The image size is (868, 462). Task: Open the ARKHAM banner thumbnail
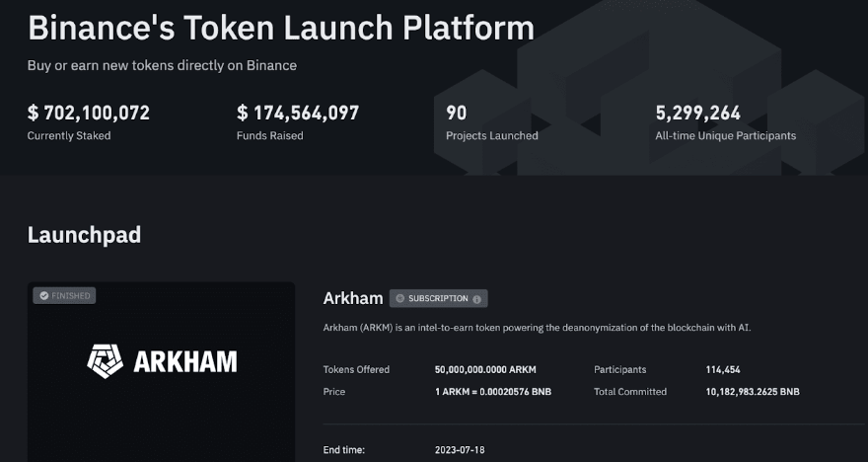(x=161, y=372)
